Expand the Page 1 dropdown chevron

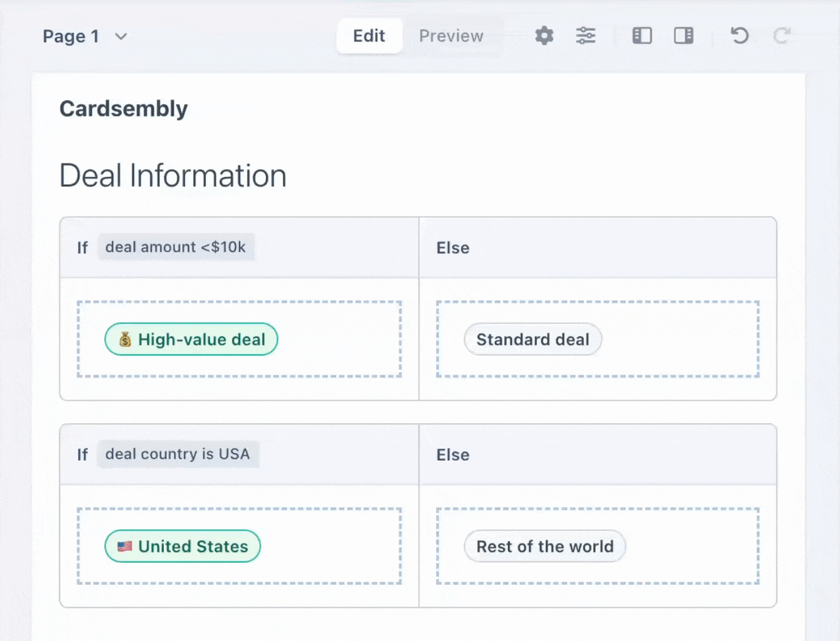[x=121, y=37]
